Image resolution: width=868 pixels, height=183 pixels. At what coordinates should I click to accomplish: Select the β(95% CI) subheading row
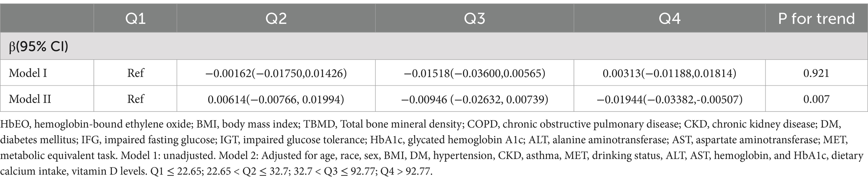click(x=434, y=46)
